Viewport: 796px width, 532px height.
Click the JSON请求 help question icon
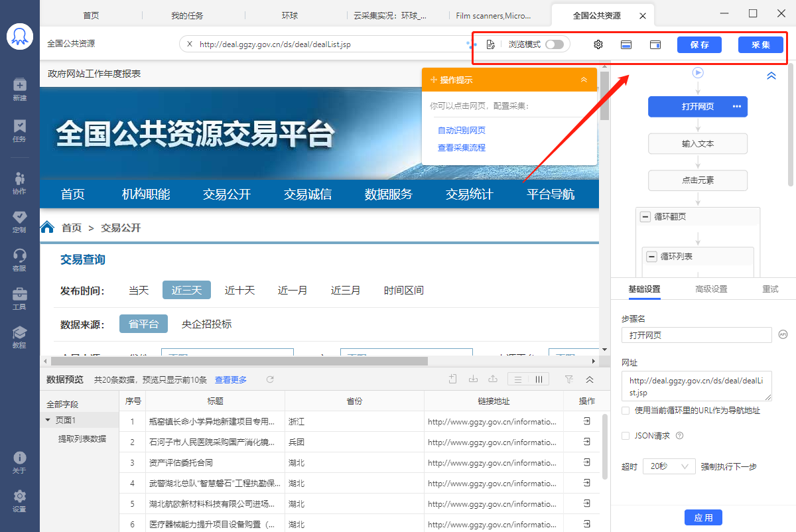(x=679, y=436)
